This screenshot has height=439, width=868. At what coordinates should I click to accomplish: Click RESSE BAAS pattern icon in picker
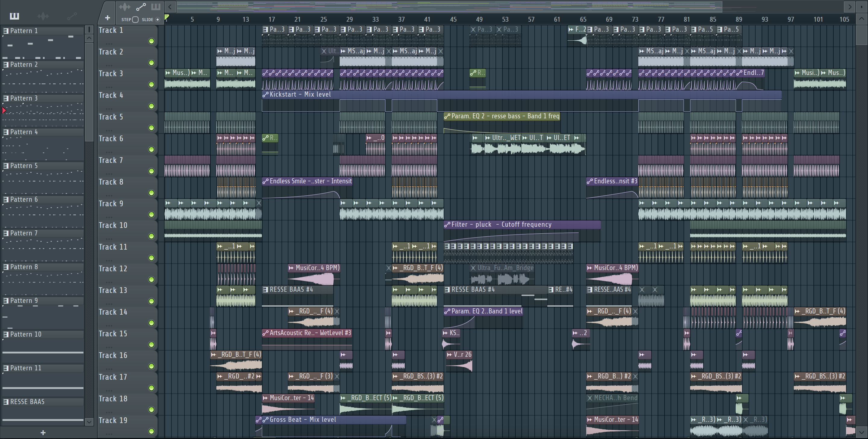(x=6, y=402)
